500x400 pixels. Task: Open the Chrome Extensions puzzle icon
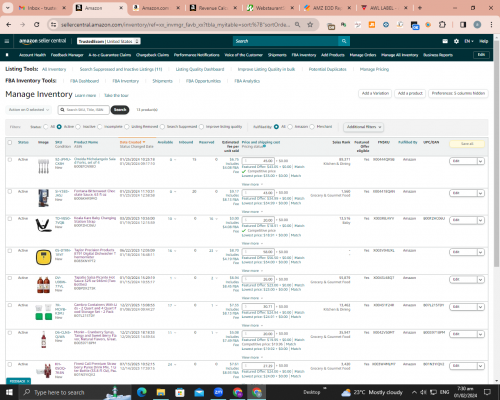(x=442, y=25)
